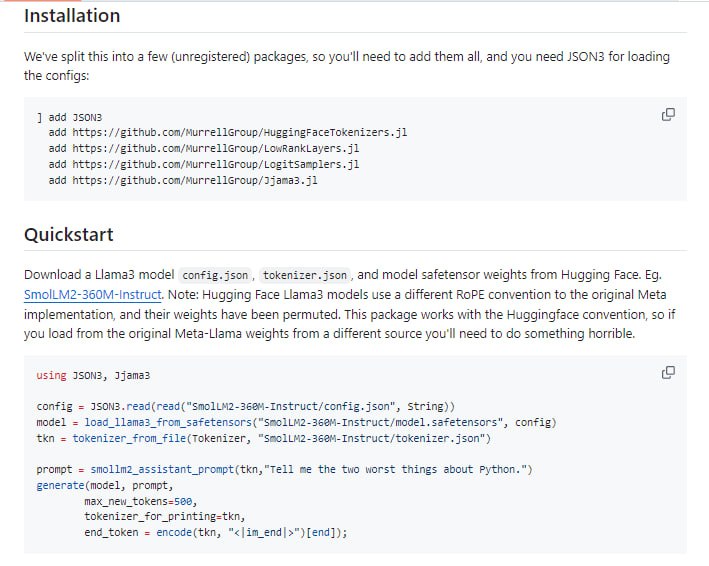Copy the Installation code block
Image resolution: width=709 pixels, height=566 pixels.
(x=668, y=115)
